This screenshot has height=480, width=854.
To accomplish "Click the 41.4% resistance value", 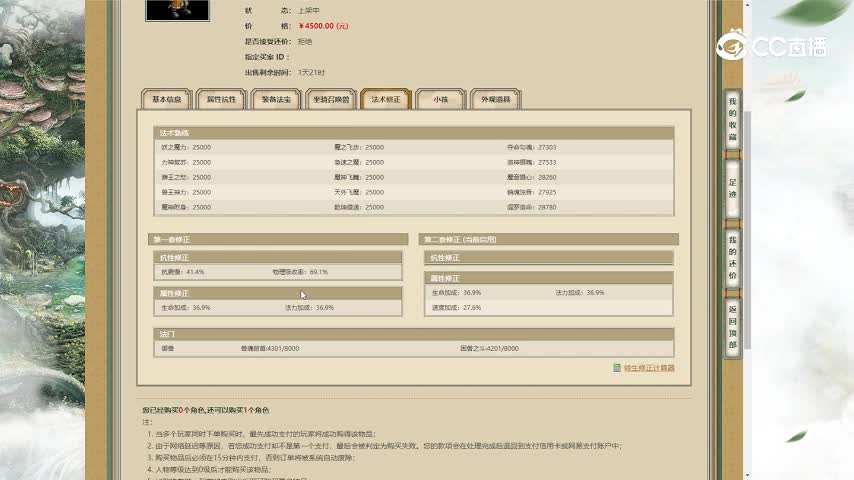I will [195, 272].
